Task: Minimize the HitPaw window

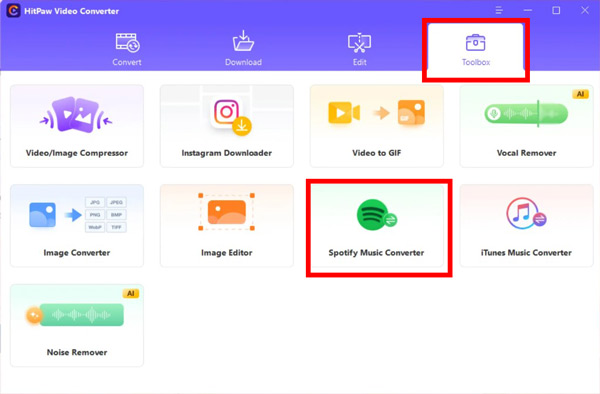Action: pos(528,10)
